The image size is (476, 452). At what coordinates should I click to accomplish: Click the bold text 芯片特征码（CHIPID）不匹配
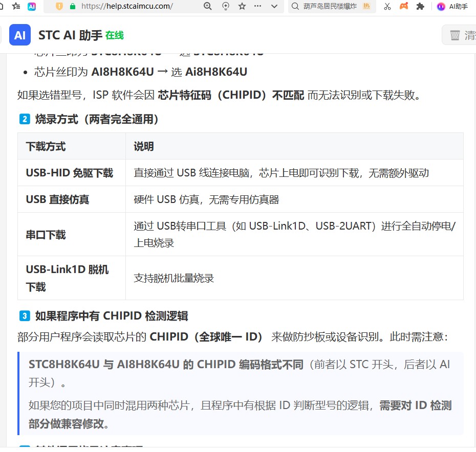pos(231,95)
